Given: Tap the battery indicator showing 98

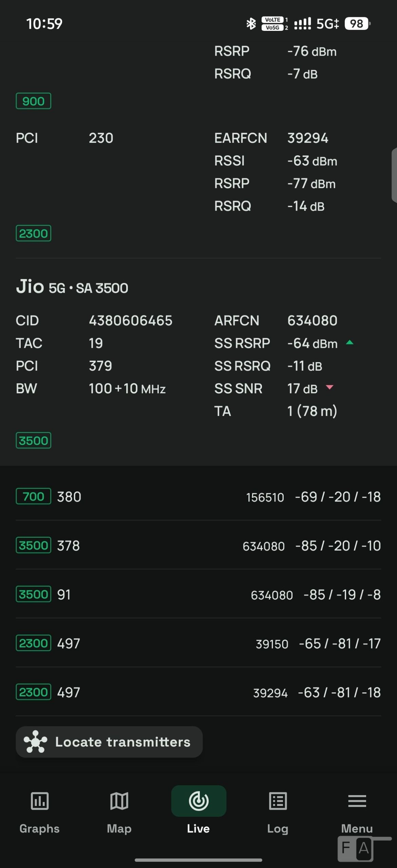Looking at the screenshot, I should point(357,24).
